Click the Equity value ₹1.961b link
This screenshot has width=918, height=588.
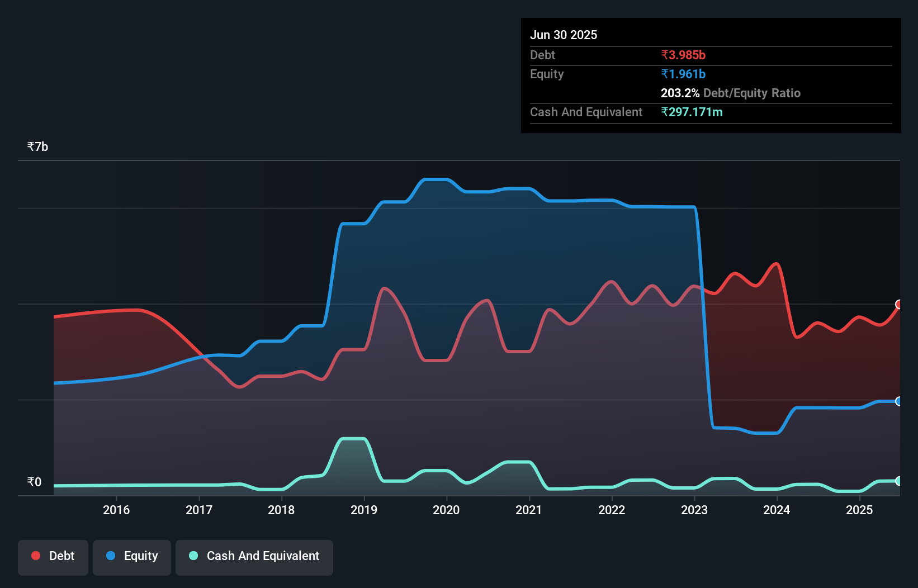683,73
